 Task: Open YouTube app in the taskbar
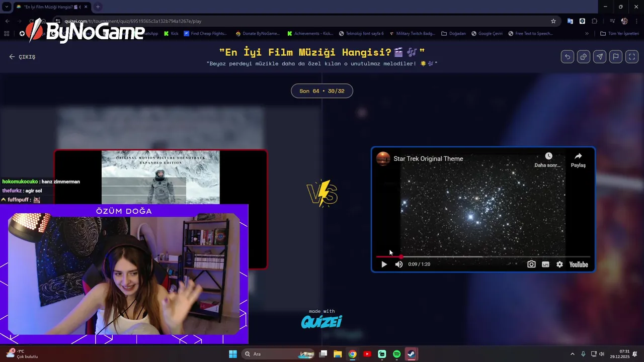coord(367,354)
